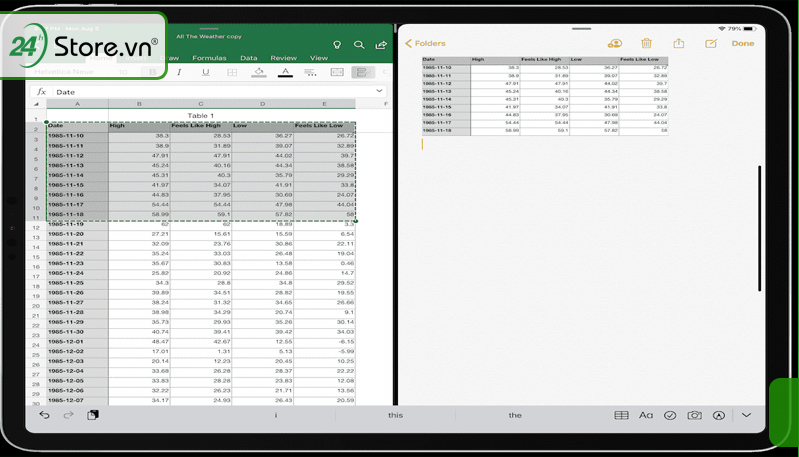
Task: Select row 20 header in Excel
Action: pos(36,306)
